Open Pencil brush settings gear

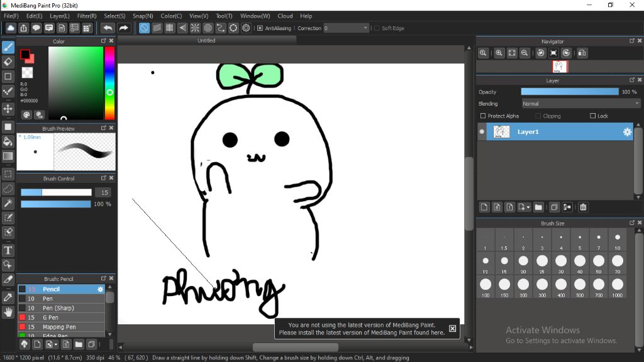pos(100,289)
